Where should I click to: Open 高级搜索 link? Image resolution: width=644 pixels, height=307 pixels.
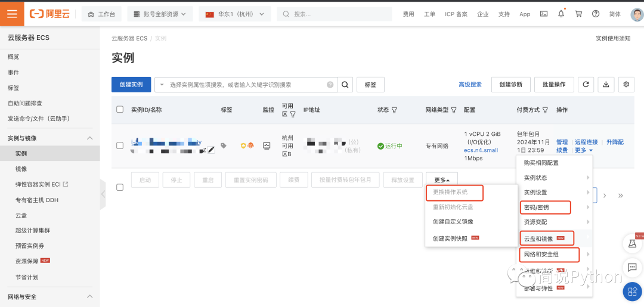pyautogui.click(x=470, y=85)
